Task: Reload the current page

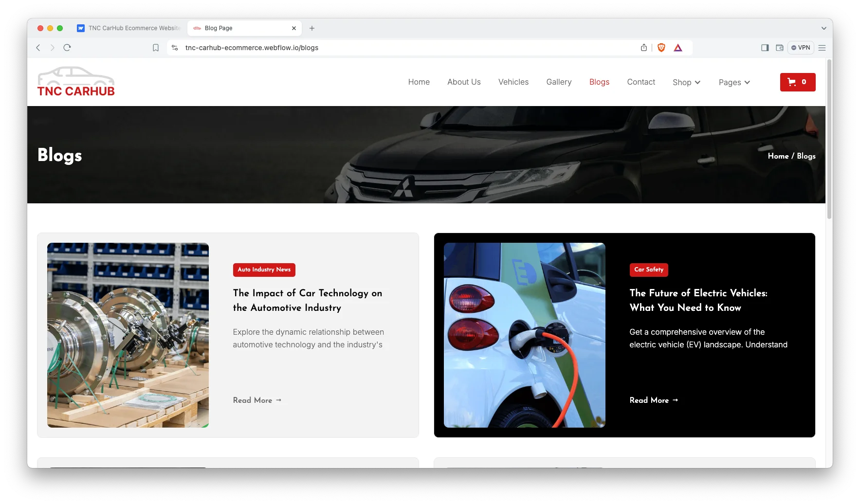Action: pyautogui.click(x=67, y=48)
